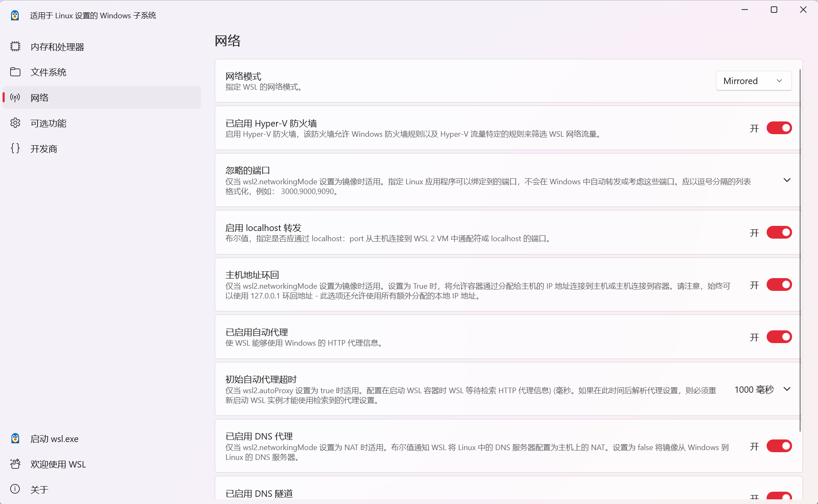Expand 初始自动代理超时 1000 毫秒 setting
The image size is (818, 504).
(787, 389)
